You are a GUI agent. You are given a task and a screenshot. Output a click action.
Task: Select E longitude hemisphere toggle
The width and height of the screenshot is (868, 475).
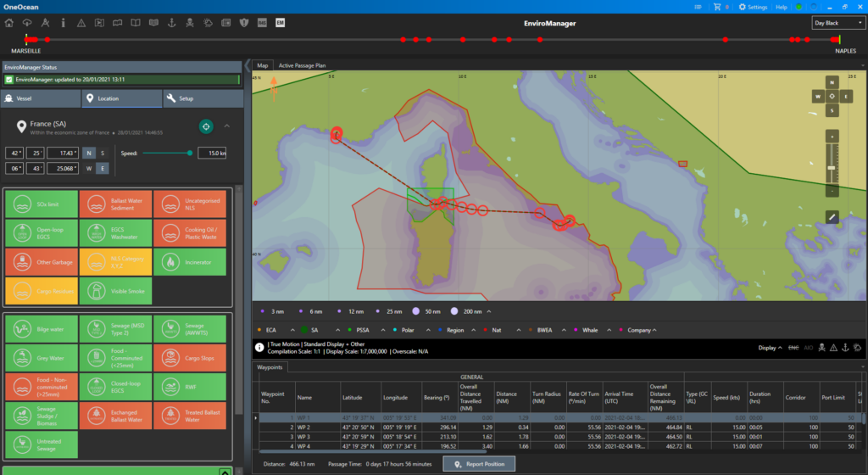click(x=103, y=168)
